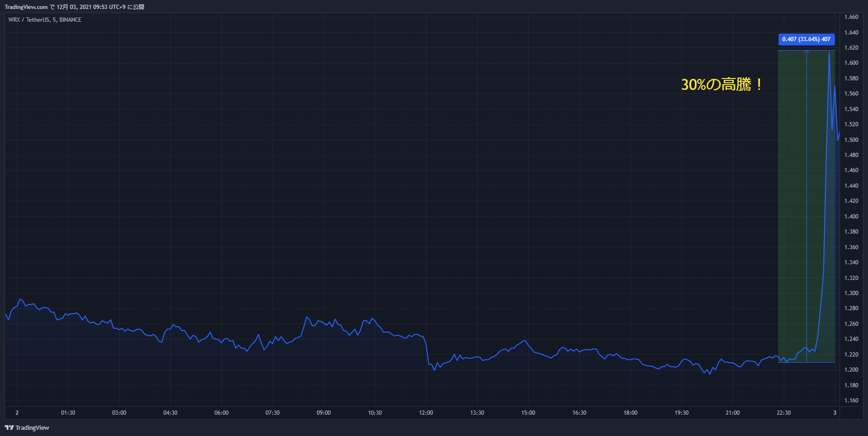Click the green price range measurement box
This screenshot has width=868, height=436.
(x=806, y=206)
